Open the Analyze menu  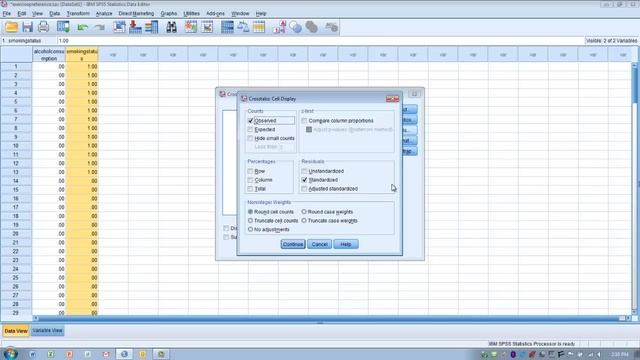[104, 13]
